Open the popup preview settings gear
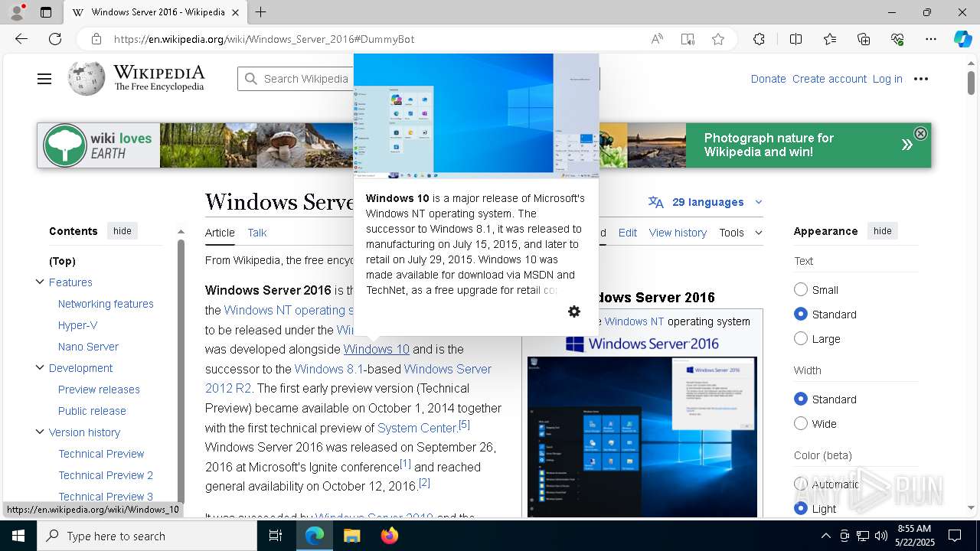This screenshot has height=551, width=980. click(574, 311)
